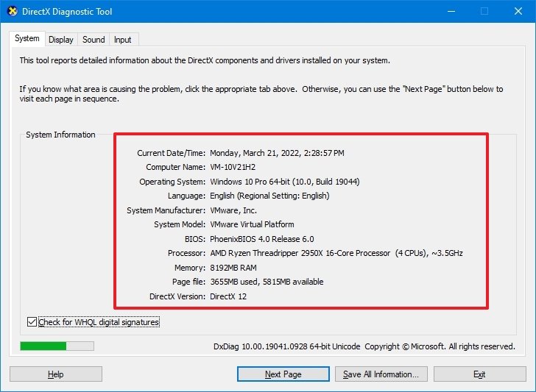The image size is (536, 392).
Task: Click the PhoenixBIOS 4.0 Release 6.0 text
Action: click(x=262, y=239)
